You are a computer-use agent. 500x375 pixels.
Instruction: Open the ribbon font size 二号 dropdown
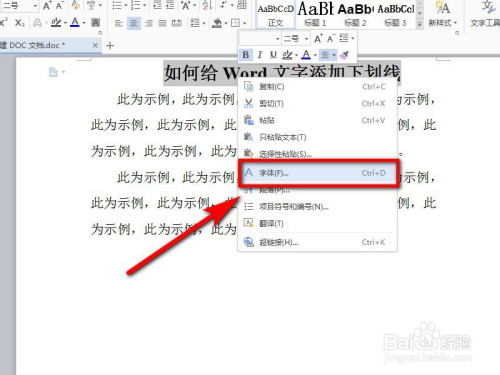click(x=35, y=6)
